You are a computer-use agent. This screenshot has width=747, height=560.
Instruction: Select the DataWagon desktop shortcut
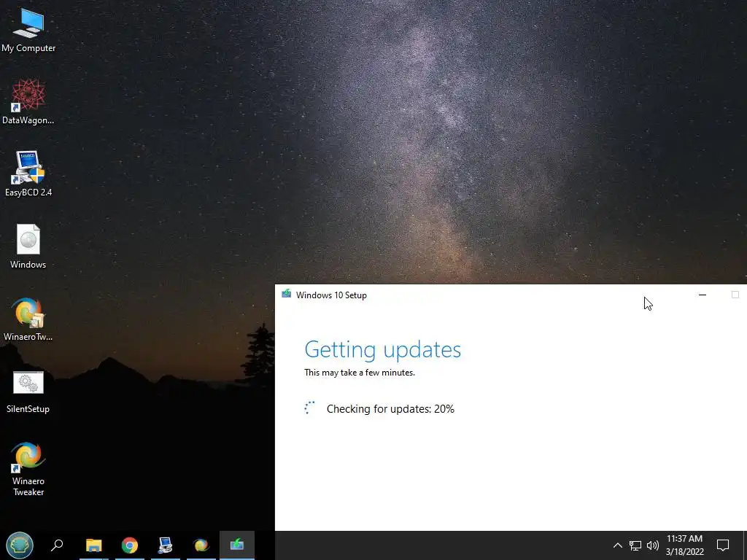28,102
